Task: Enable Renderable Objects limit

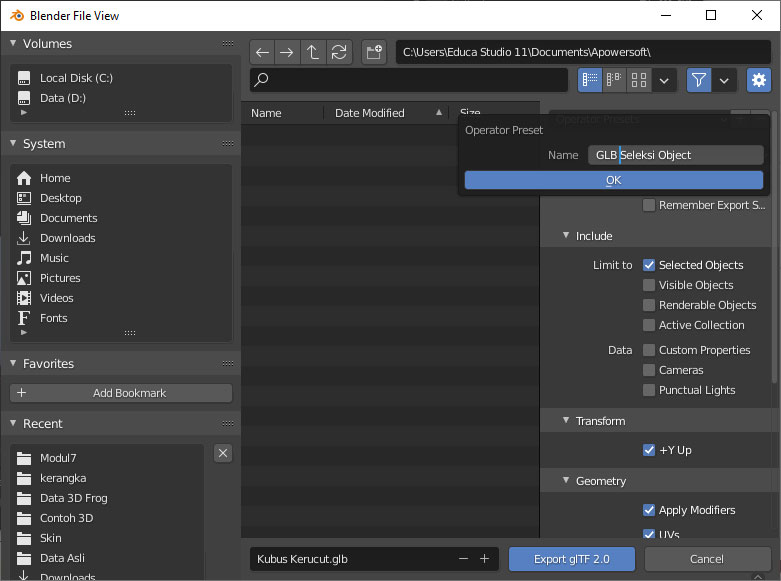Action: (x=649, y=305)
